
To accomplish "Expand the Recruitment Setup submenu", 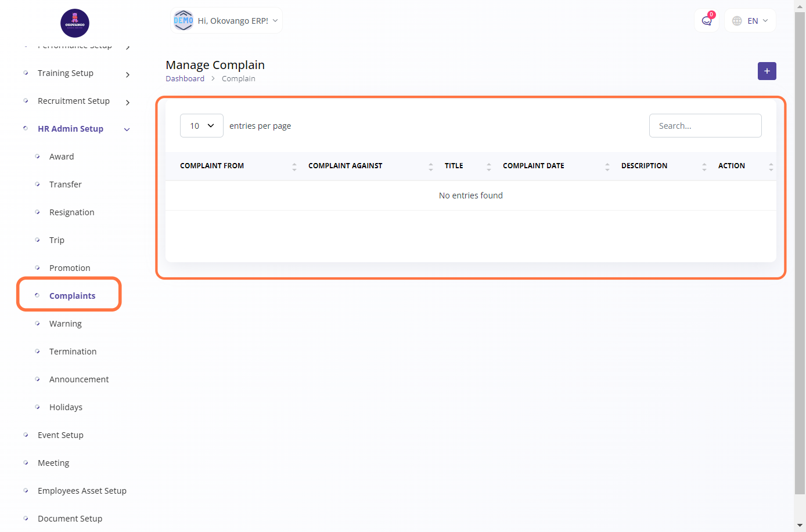I will [127, 102].
